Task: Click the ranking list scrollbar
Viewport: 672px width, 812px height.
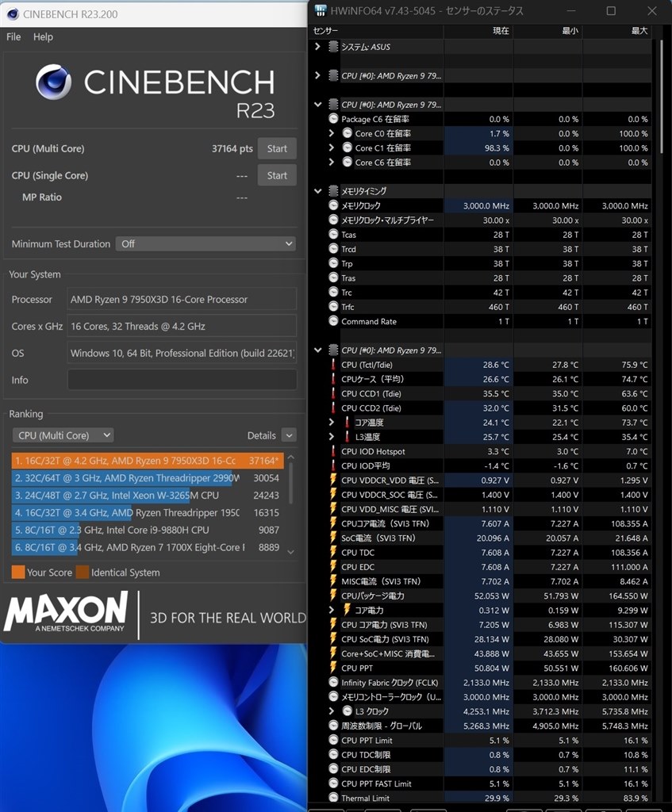Action: 290,483
